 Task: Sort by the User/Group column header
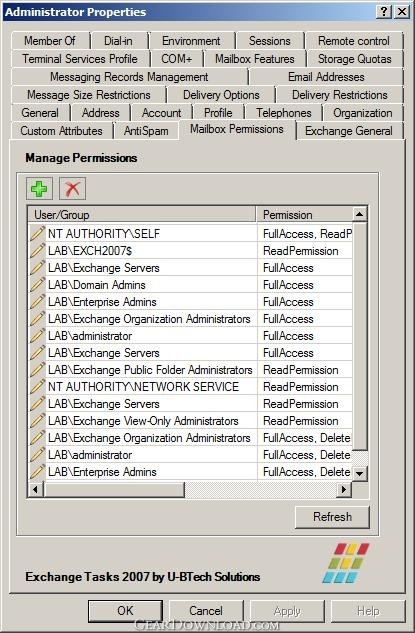click(x=142, y=214)
